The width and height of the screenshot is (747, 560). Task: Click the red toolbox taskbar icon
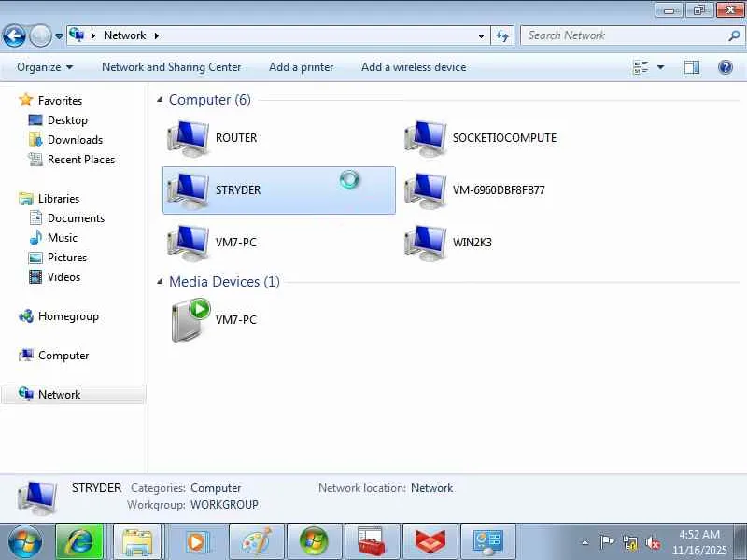pyautogui.click(x=372, y=542)
